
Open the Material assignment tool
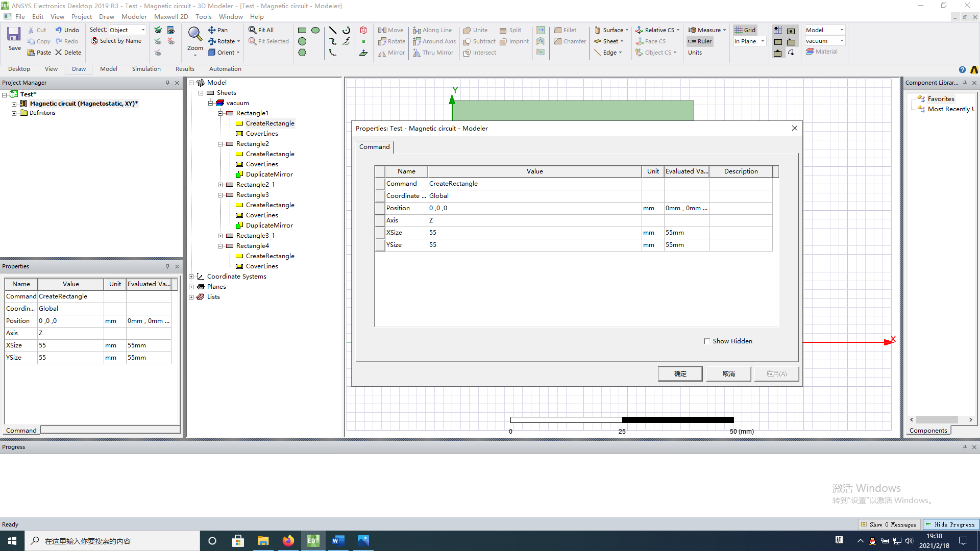click(x=823, y=51)
